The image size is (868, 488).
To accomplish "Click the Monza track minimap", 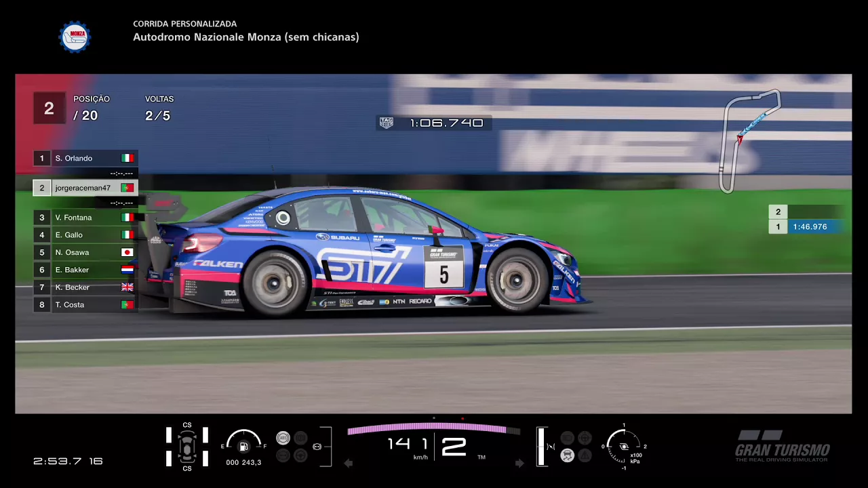I will (x=751, y=141).
